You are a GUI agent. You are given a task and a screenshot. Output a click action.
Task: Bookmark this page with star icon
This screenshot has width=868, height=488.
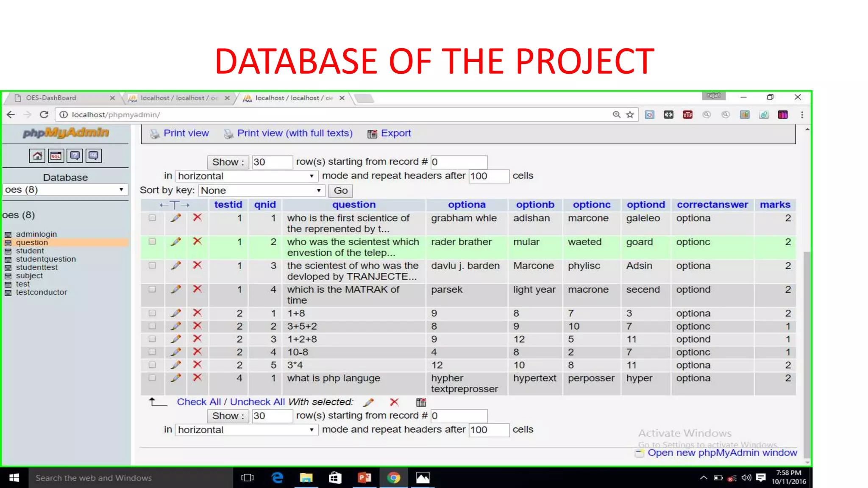coord(630,115)
